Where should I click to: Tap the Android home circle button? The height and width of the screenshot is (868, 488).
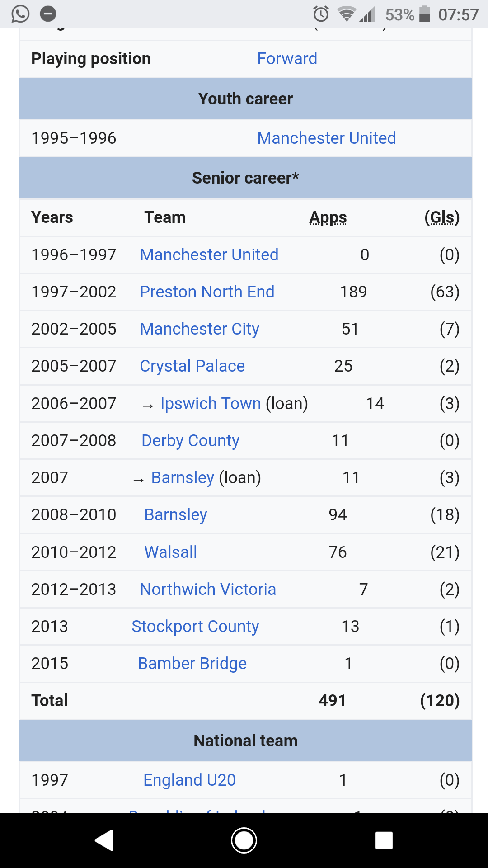coord(244,840)
